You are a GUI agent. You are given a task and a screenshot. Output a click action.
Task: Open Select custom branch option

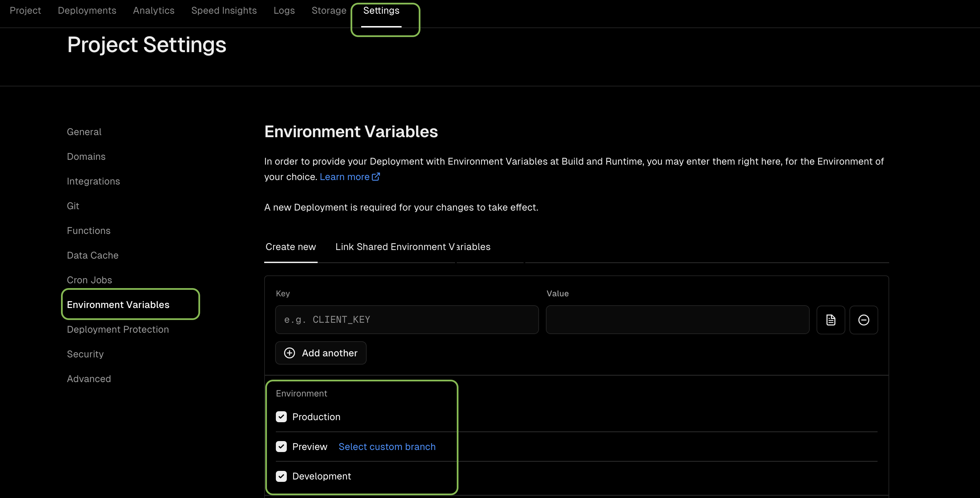387,446
